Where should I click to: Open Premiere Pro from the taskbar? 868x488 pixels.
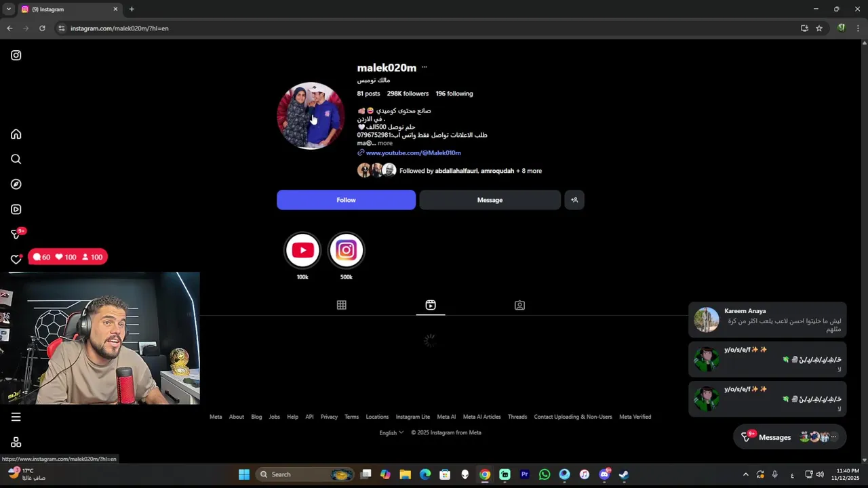(x=525, y=474)
